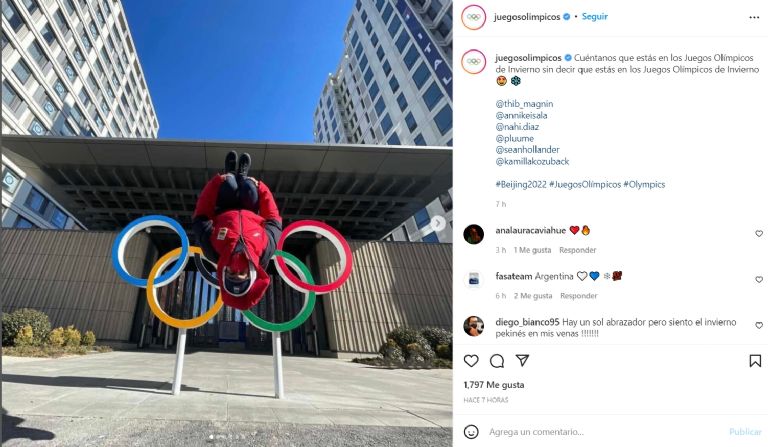Reply to analauracaviahue's comment via Responder
This screenshot has width=768, height=447.
[x=577, y=250]
